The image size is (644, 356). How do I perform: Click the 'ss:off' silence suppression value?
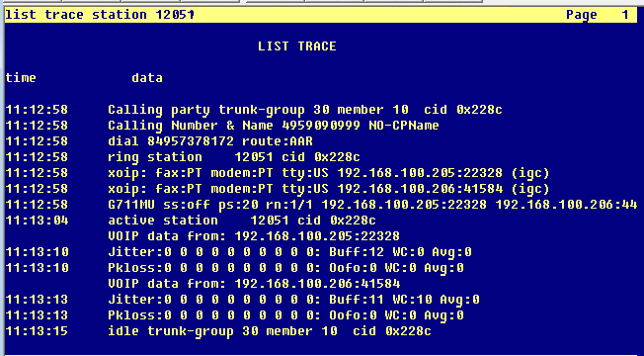[x=187, y=205]
